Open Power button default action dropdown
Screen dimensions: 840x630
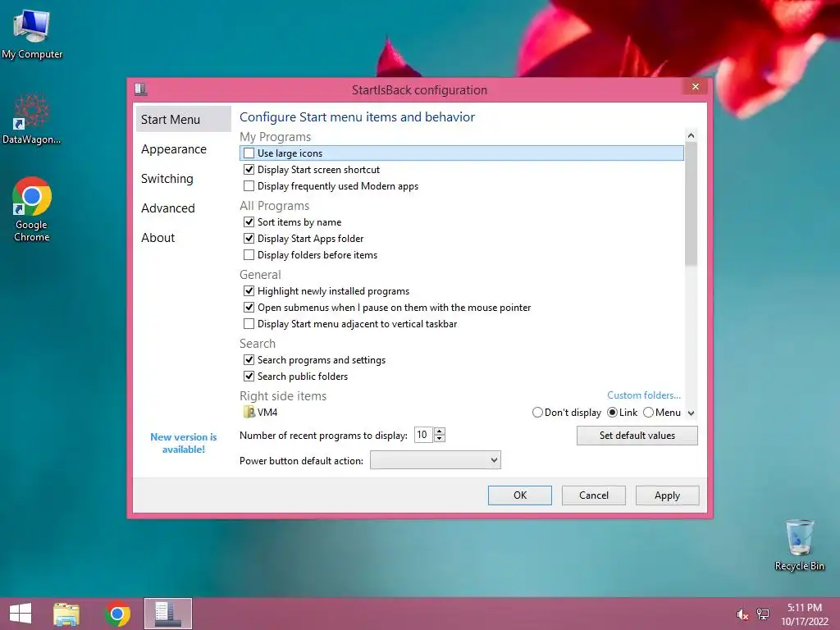435,460
